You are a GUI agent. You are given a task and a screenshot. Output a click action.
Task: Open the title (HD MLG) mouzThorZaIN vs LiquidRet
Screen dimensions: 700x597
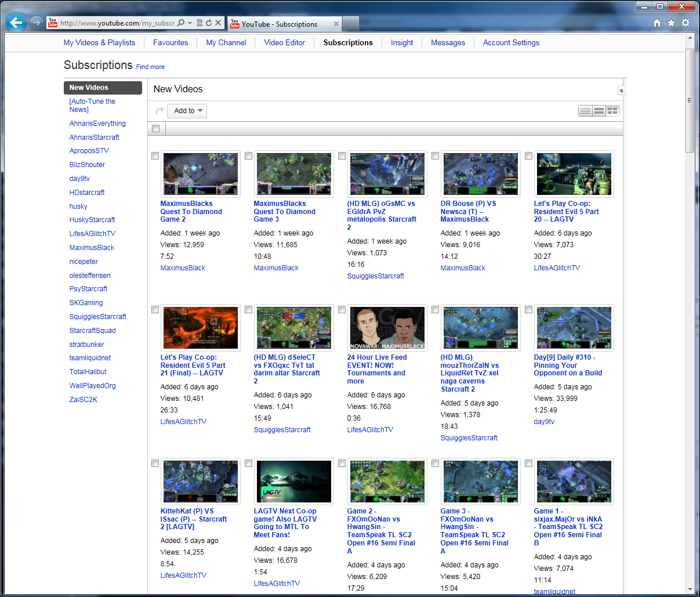pos(469,374)
